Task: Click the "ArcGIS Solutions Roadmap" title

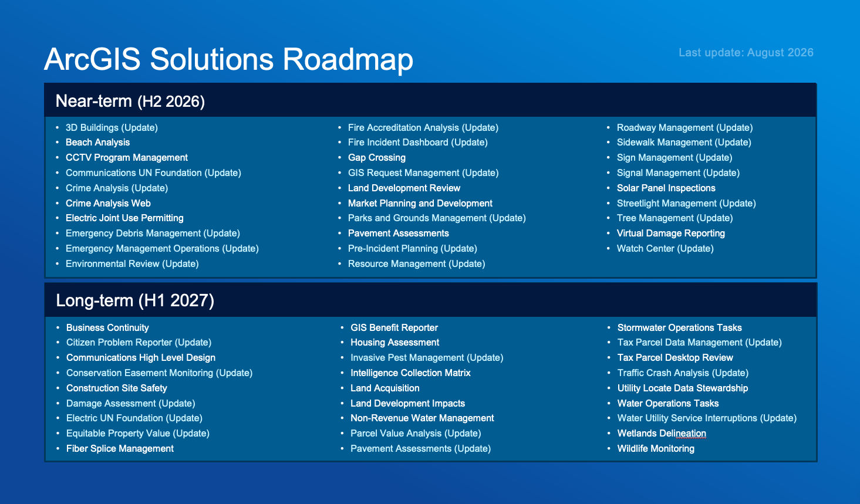Action: pos(228,59)
